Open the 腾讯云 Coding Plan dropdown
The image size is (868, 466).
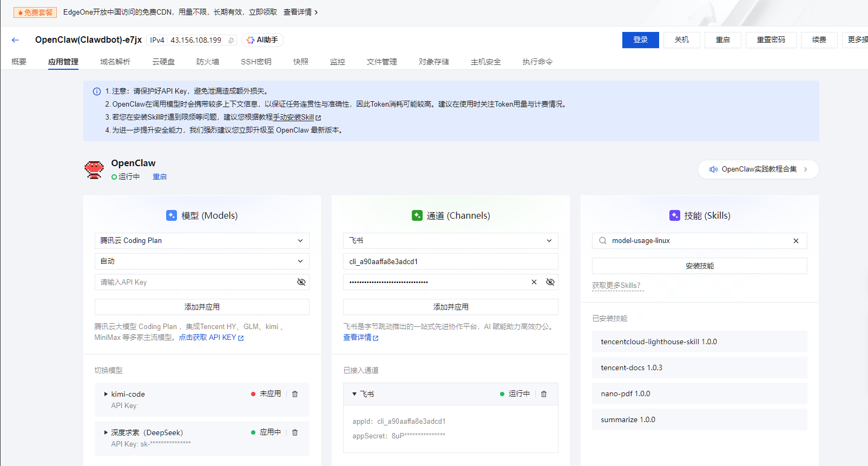coord(202,241)
